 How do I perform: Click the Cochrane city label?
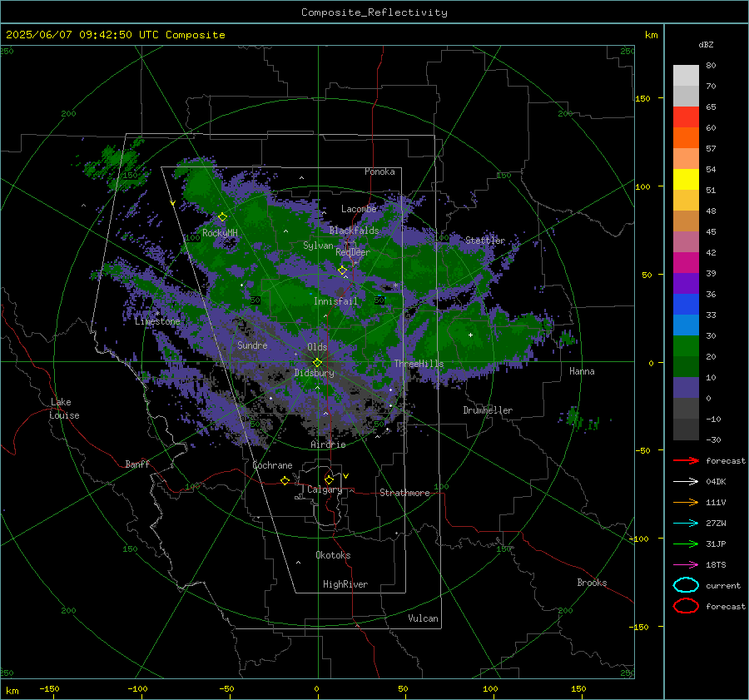coord(272,465)
